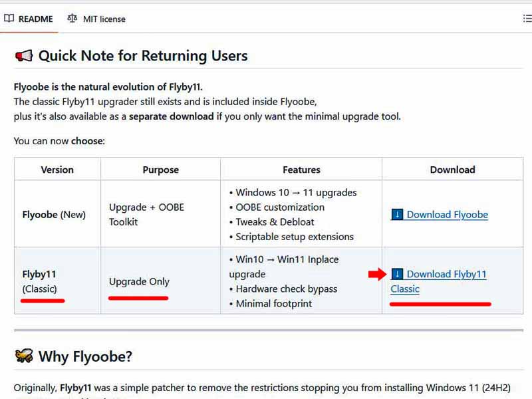Viewport: 532px width, 399px height.
Task: Click the scales icon beside MIT license
Action: (72, 19)
